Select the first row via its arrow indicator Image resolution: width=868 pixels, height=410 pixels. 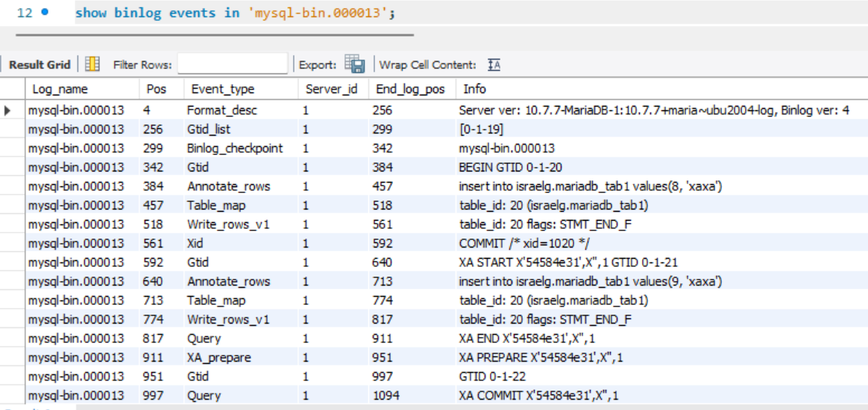[8, 110]
